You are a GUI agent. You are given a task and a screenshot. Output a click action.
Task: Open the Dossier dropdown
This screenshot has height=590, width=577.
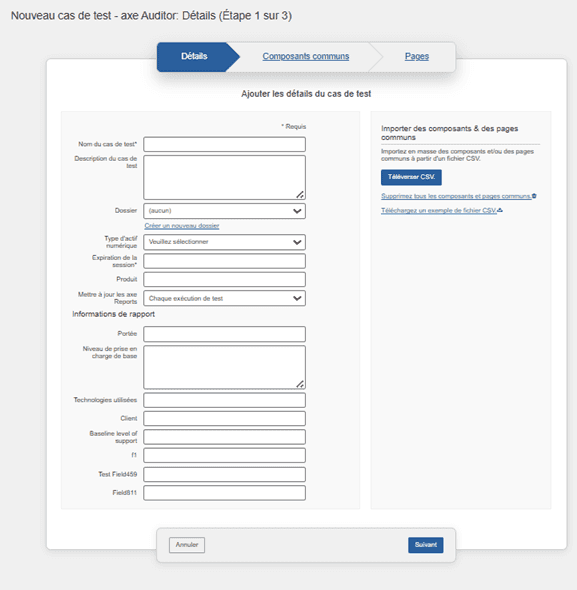[224, 211]
